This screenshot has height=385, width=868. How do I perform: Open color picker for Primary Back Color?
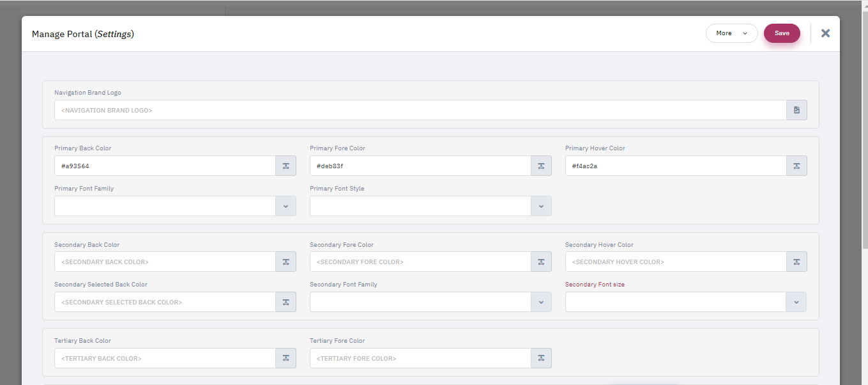click(286, 166)
